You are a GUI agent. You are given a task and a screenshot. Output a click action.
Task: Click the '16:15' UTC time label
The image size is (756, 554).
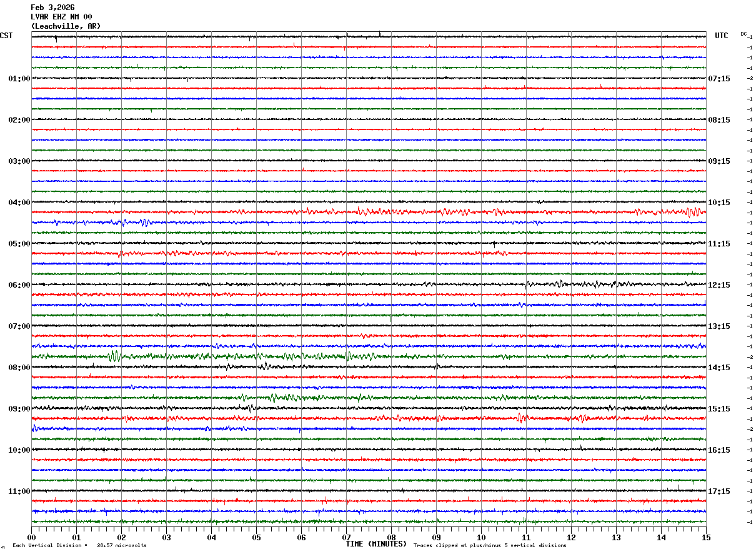[x=719, y=450]
